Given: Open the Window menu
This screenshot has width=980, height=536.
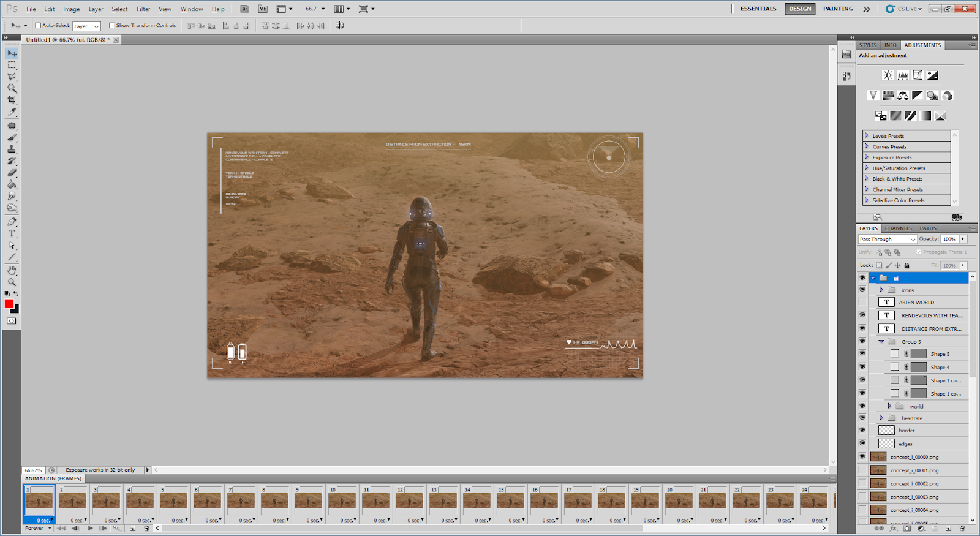Looking at the screenshot, I should click(192, 9).
